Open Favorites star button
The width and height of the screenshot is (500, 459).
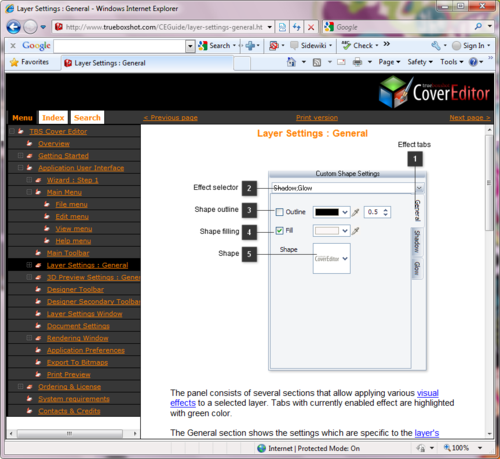point(30,62)
